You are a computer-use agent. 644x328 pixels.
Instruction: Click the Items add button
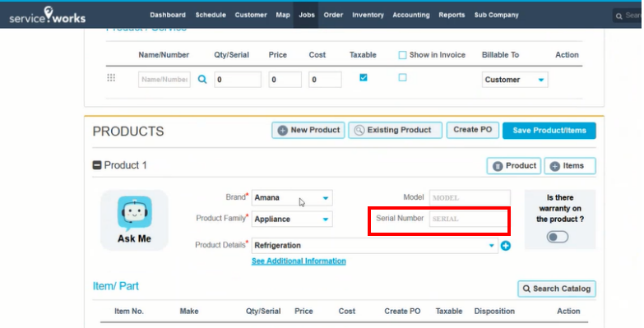pos(570,166)
